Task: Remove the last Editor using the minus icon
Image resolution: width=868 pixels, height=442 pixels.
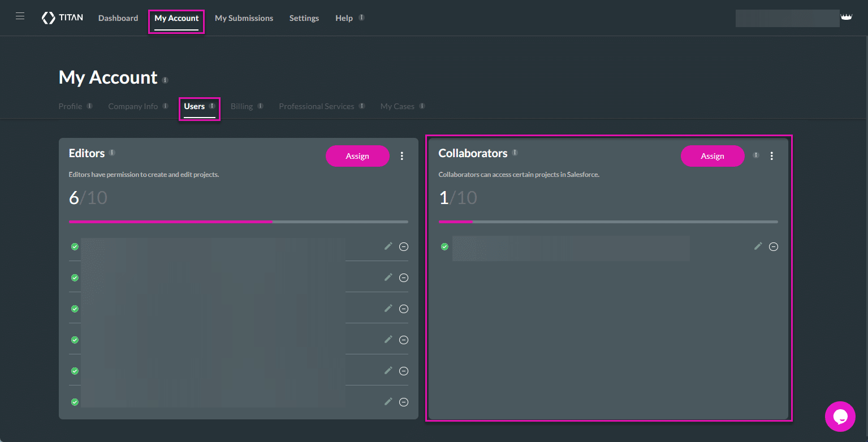Action: pyautogui.click(x=404, y=402)
